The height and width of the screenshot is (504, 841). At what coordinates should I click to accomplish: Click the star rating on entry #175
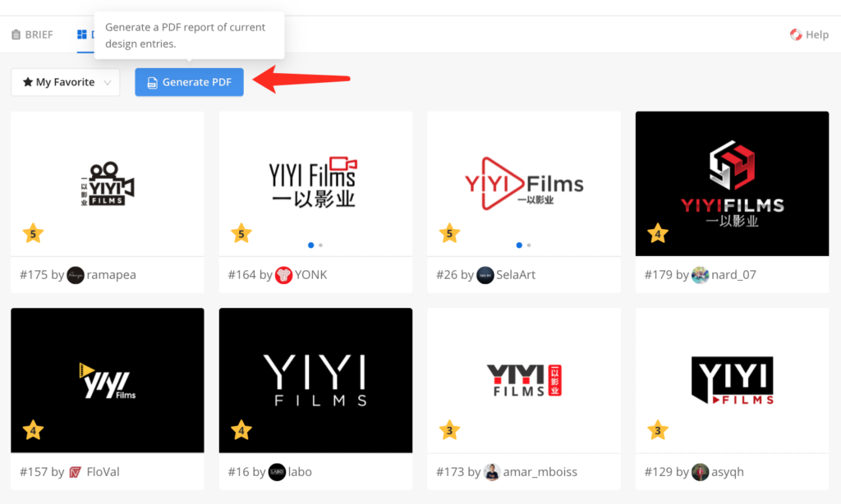coord(33,234)
